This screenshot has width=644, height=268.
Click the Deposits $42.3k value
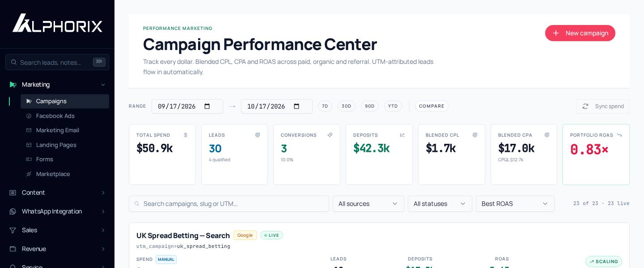(371, 148)
